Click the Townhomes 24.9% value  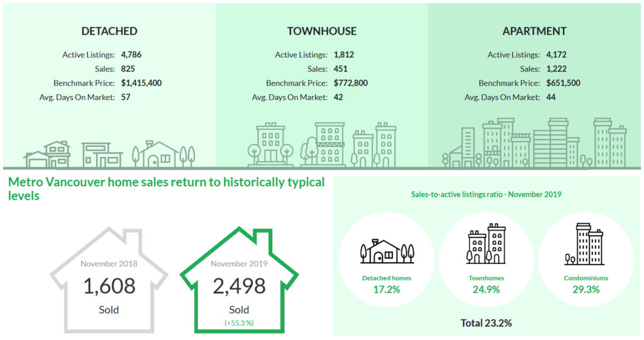[x=486, y=290]
